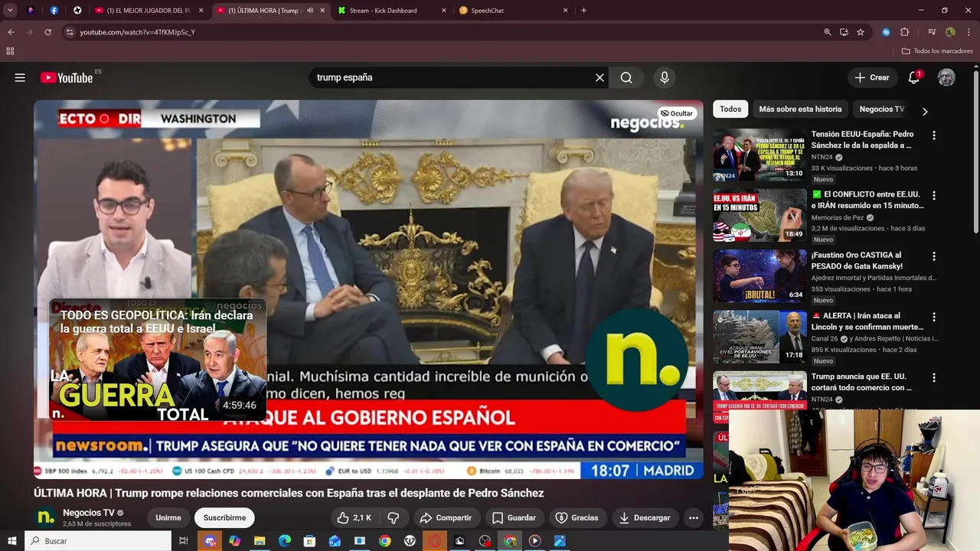This screenshot has height=551, width=980.
Task: Open options for 'Tensión EEUU-España' video
Action: pyautogui.click(x=933, y=135)
